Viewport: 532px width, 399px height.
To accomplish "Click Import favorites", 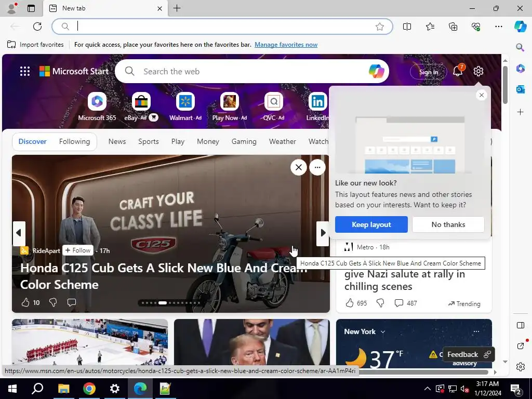I will 35,45.
